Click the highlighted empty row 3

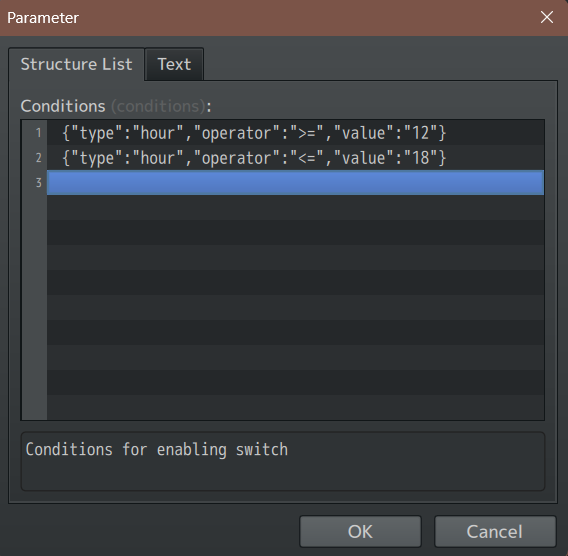(x=295, y=183)
